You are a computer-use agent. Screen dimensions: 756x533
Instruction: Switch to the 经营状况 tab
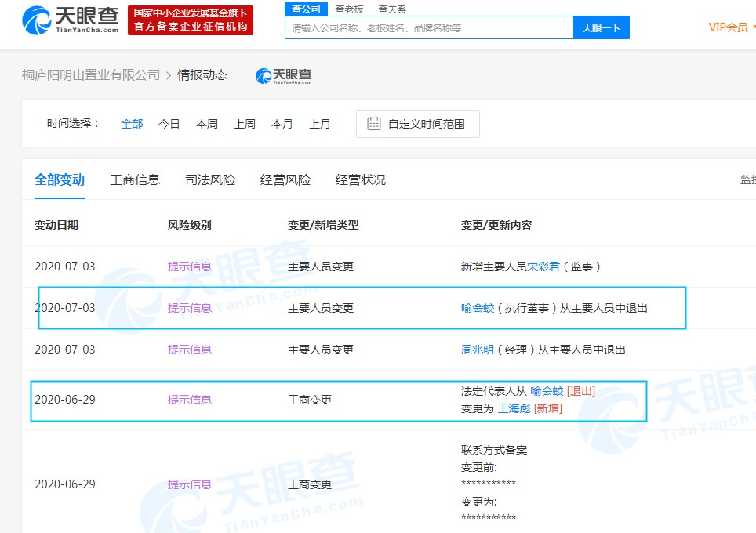point(361,179)
